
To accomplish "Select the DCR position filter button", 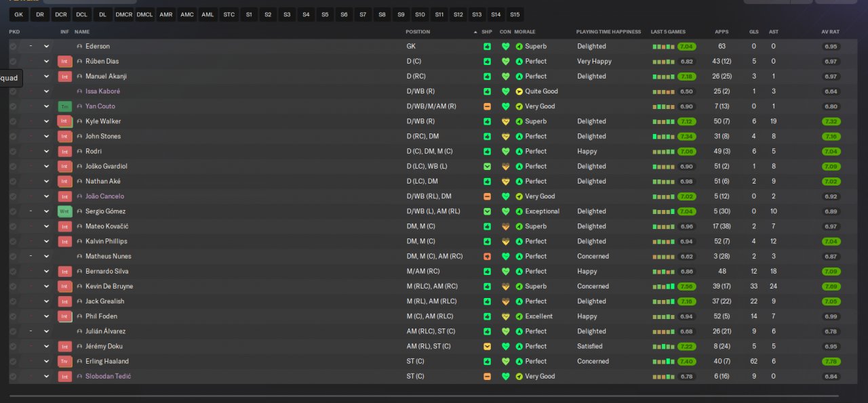I will click(x=61, y=14).
